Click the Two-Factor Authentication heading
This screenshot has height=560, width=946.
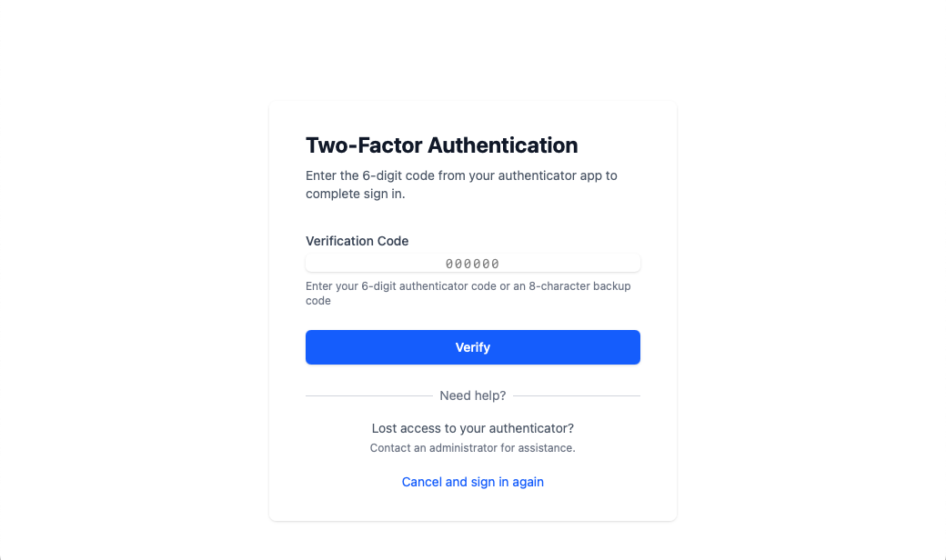441,145
